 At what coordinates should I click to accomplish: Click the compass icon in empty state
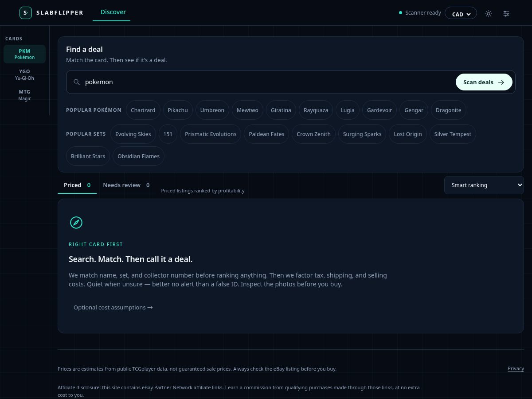click(x=76, y=223)
